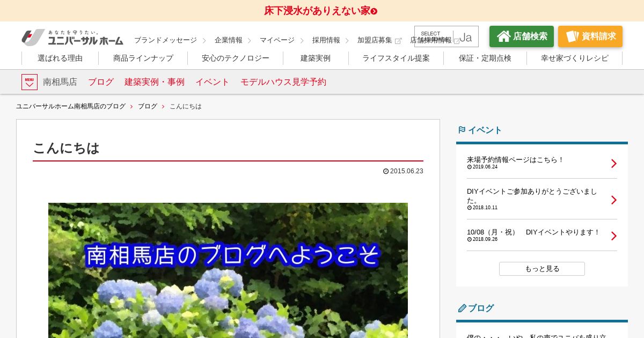Click the flag icon beside イベント heading

(462, 130)
